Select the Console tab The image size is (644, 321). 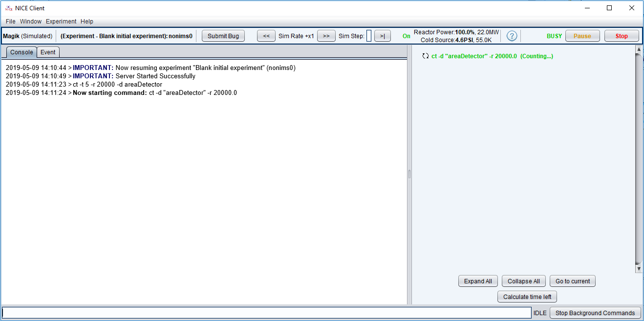coord(21,52)
